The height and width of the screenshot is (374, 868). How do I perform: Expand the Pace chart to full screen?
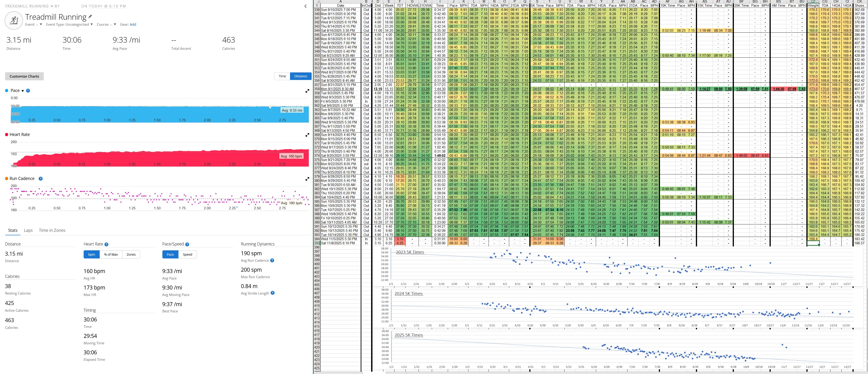click(x=307, y=91)
